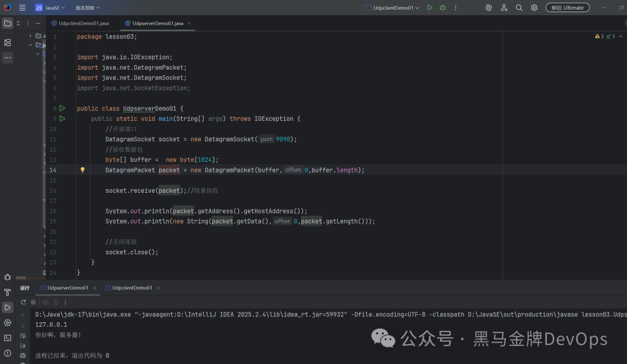Open the Problems tool window
This screenshot has width=627, height=364.
[7, 353]
